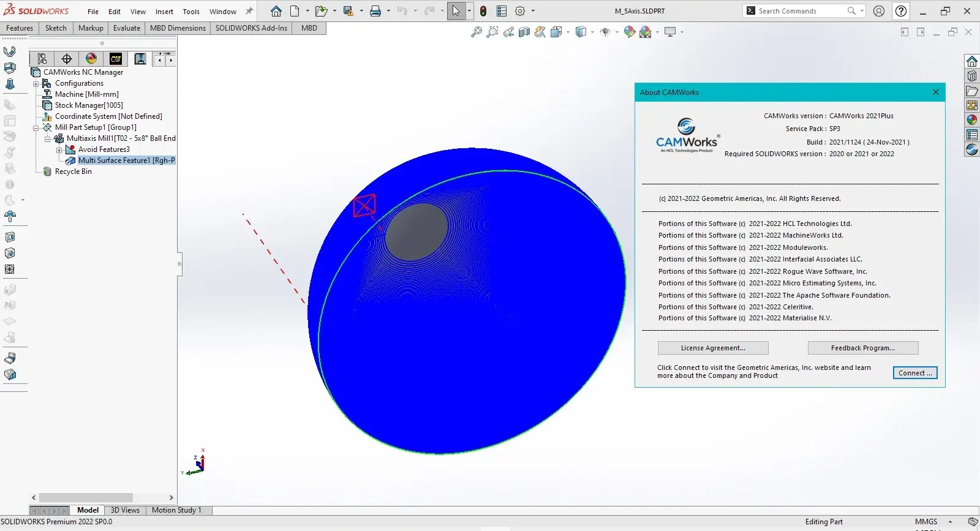This screenshot has width=980, height=531.
Task: Open the New document dropdown arrow
Action: point(307,11)
